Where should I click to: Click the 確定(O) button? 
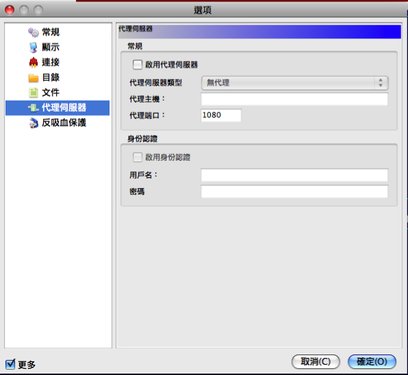tap(372, 362)
